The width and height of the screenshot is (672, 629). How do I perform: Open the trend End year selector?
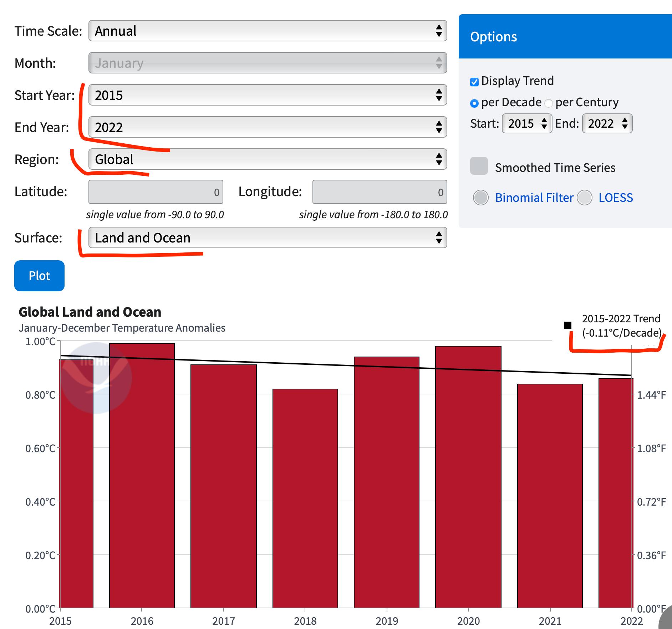pyautogui.click(x=607, y=124)
